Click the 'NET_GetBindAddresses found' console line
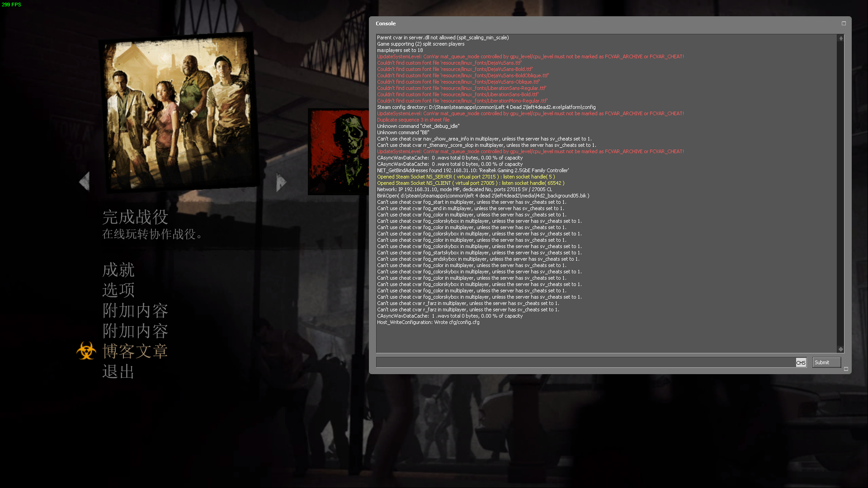The height and width of the screenshot is (488, 868). tap(473, 170)
